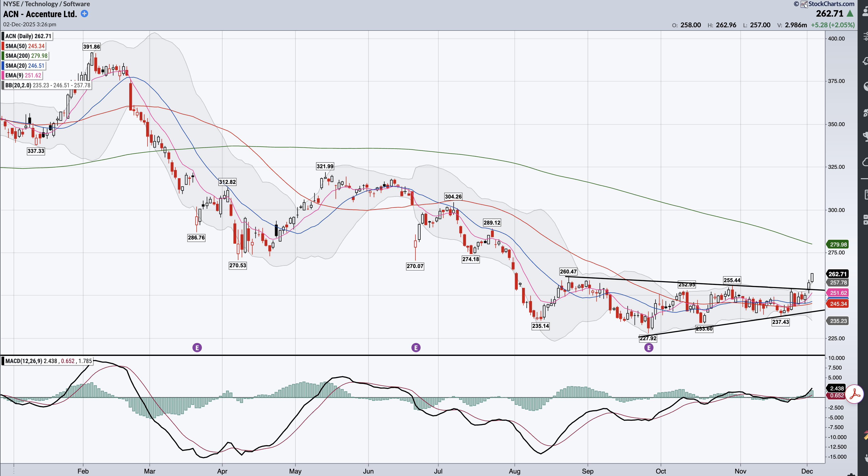This screenshot has width=868, height=476.
Task: Click the red SMA(50) legend color swatch
Action: (3, 46)
